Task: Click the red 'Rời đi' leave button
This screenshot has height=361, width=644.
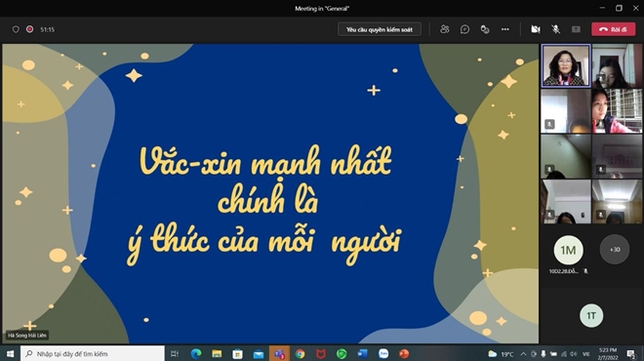Action: pos(613,29)
